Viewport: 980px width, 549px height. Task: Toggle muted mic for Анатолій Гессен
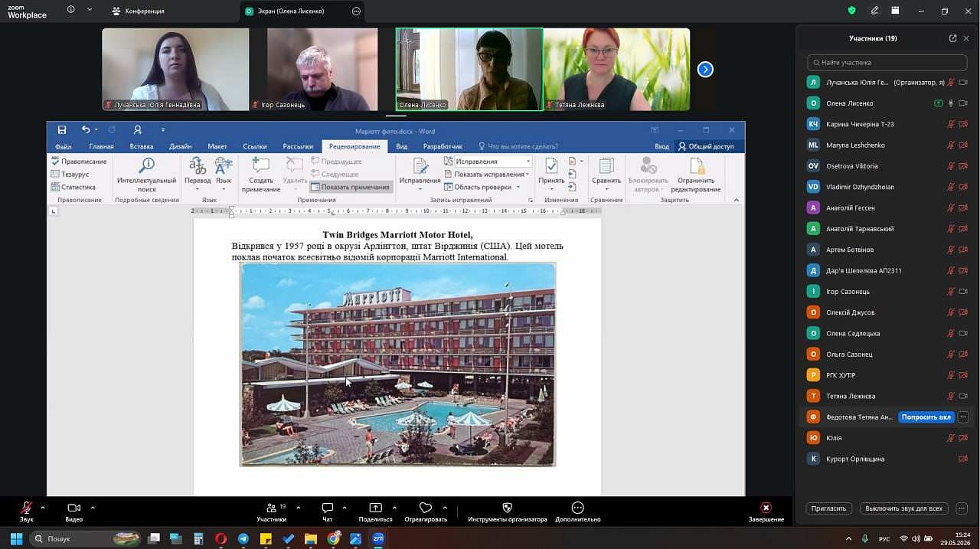click(951, 208)
